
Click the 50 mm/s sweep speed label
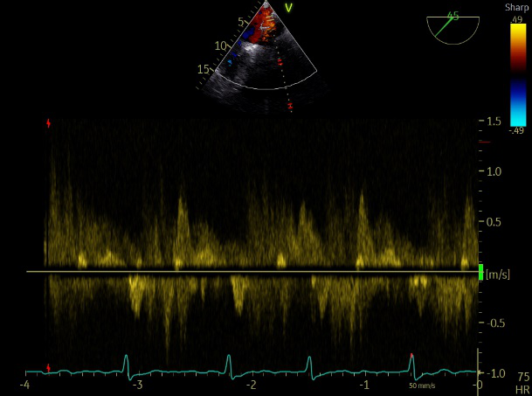coord(422,385)
